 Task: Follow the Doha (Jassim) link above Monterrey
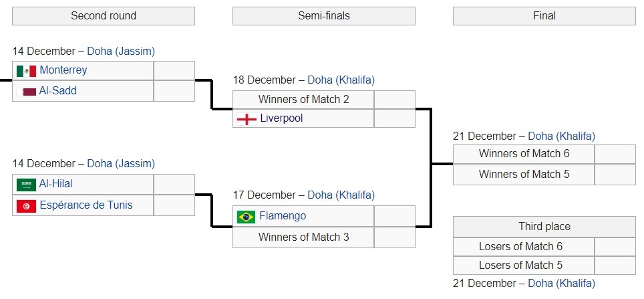pos(121,52)
